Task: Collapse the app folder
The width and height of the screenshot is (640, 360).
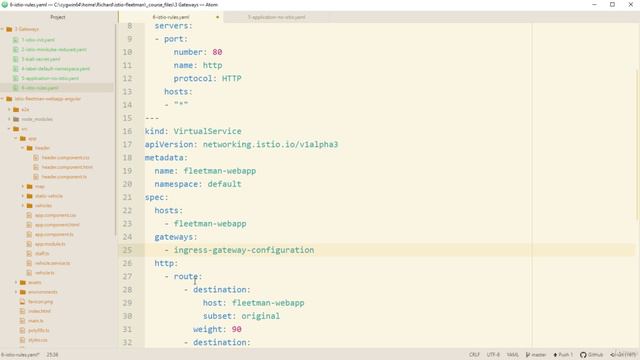Action: [x=16, y=138]
